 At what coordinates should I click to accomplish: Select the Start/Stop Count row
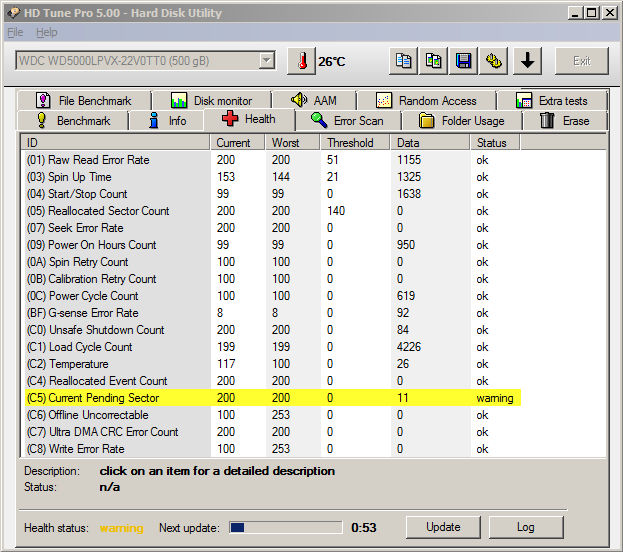pyautogui.click(x=273, y=194)
